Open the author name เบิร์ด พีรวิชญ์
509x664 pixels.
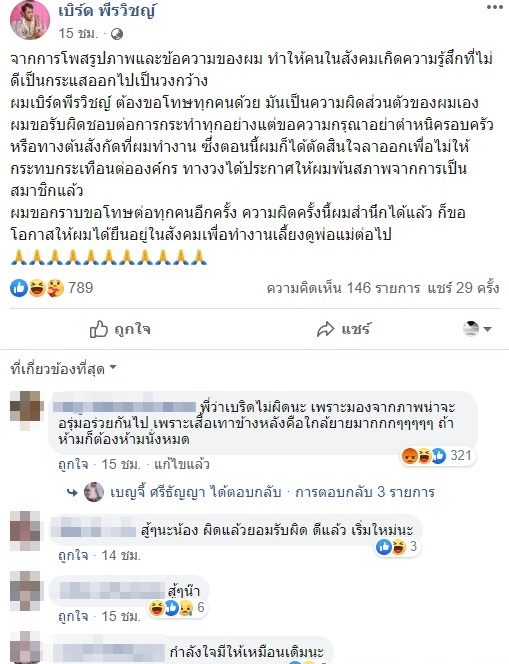click(107, 12)
